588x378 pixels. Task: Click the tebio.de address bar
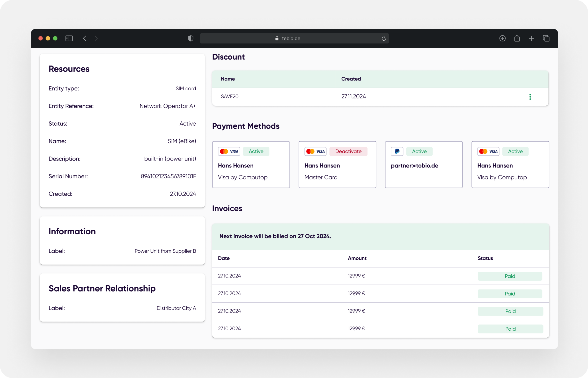(294, 38)
